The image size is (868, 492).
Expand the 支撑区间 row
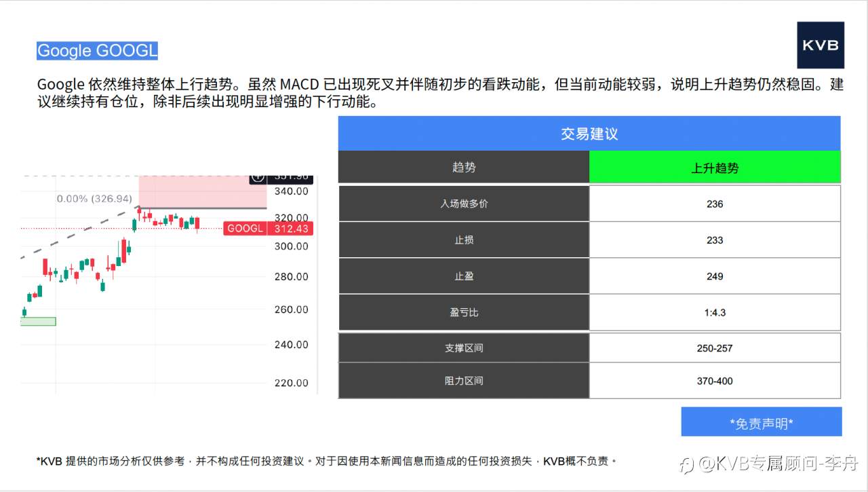coord(464,348)
